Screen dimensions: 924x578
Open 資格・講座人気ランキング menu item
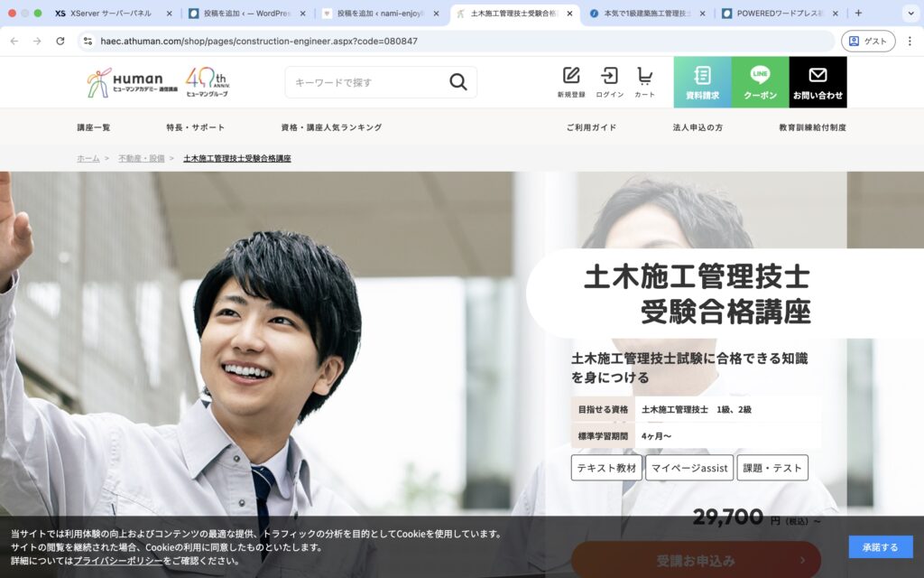(x=331, y=127)
